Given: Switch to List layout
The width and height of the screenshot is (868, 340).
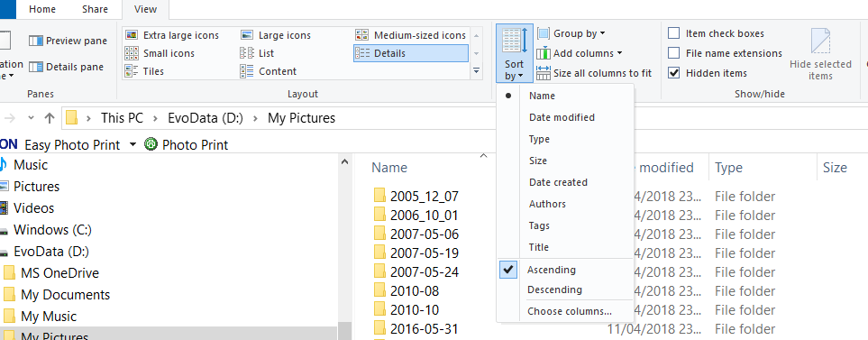Looking at the screenshot, I should tap(257, 54).
